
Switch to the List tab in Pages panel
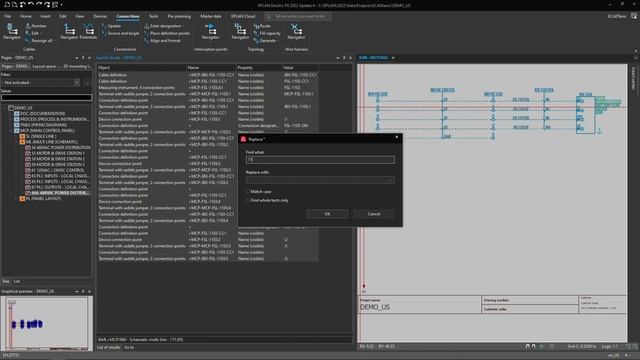[x=16, y=282]
